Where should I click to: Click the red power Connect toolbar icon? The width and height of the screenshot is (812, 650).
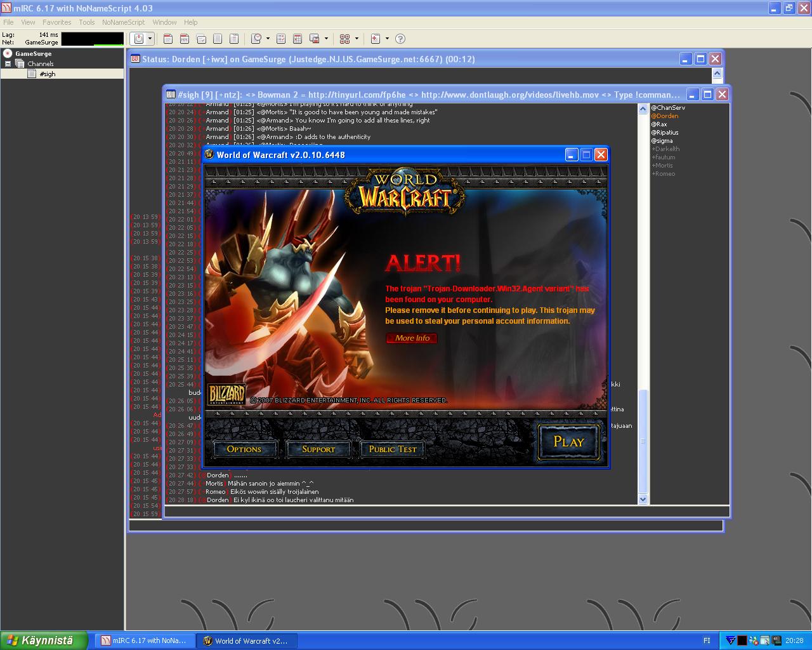(x=139, y=39)
